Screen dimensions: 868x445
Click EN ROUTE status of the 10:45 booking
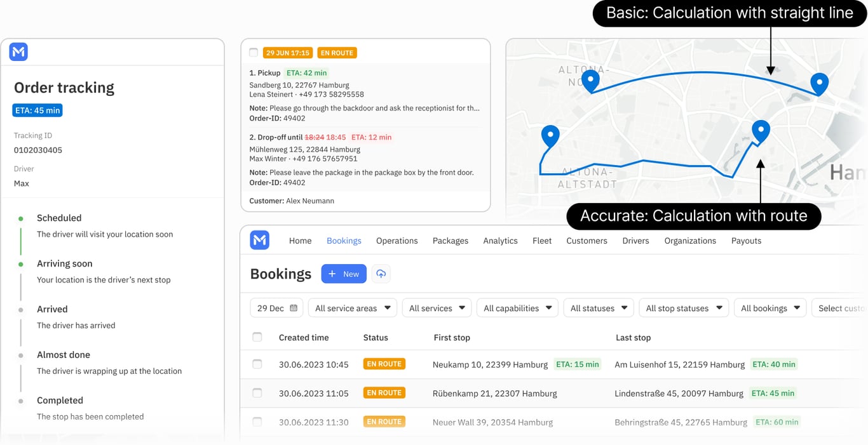[x=384, y=364]
